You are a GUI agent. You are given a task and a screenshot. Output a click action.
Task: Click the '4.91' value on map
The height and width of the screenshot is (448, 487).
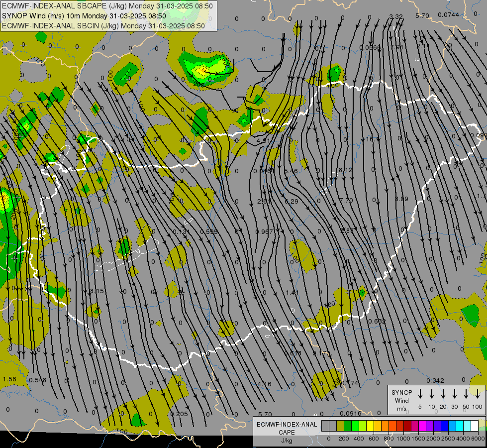click(x=263, y=140)
